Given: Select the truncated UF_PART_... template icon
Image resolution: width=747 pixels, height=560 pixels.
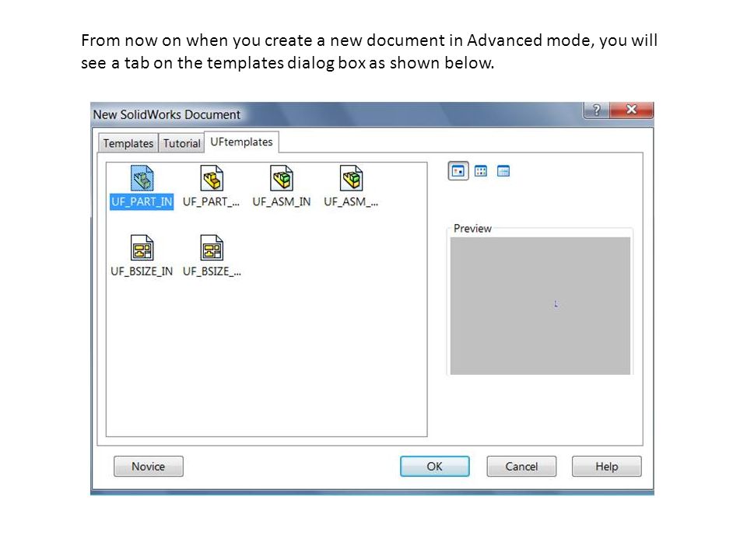Looking at the screenshot, I should click(x=212, y=178).
